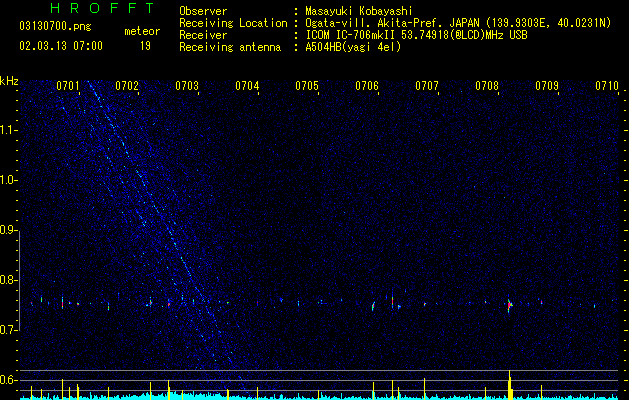The width and height of the screenshot is (629, 400).
Task: Click the HROFFT title text
Action: [x=103, y=8]
